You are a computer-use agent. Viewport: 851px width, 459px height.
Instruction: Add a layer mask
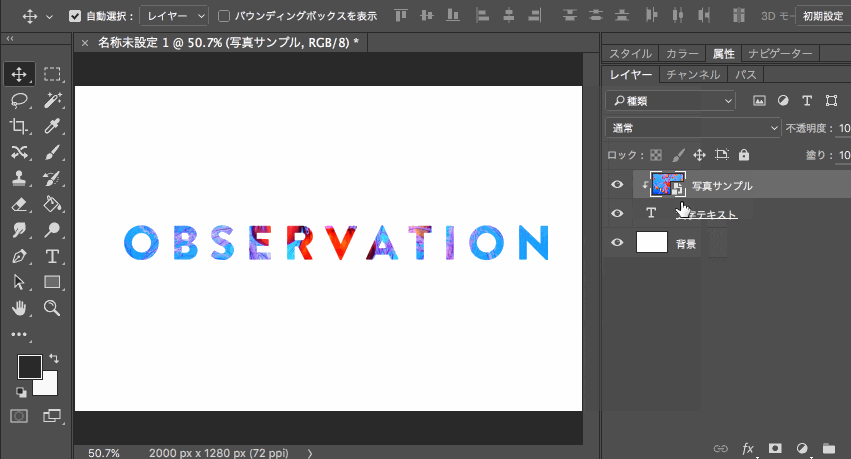pos(775,448)
